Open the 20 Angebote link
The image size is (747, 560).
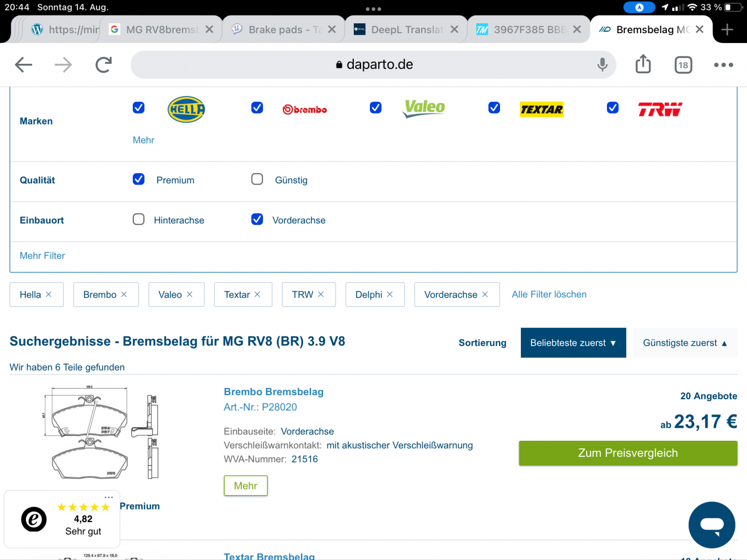point(709,396)
